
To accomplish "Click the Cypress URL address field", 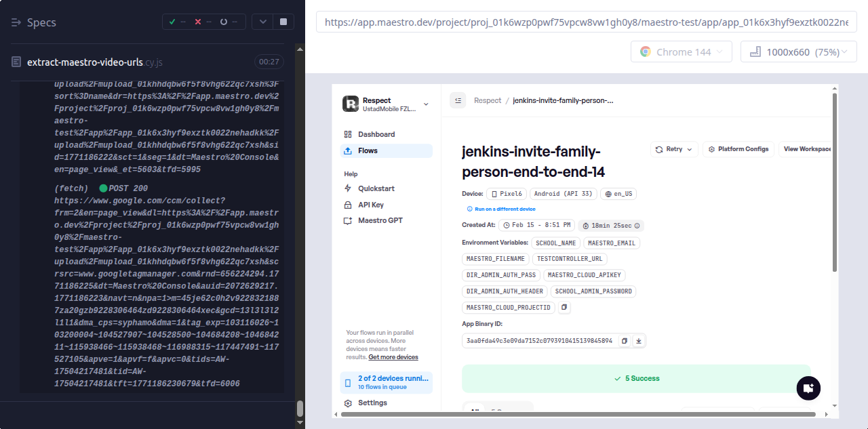I will tap(586, 22).
